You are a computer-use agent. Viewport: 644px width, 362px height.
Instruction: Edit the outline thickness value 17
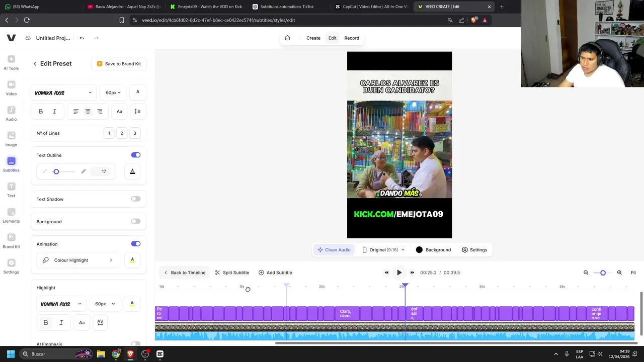pyautogui.click(x=104, y=171)
